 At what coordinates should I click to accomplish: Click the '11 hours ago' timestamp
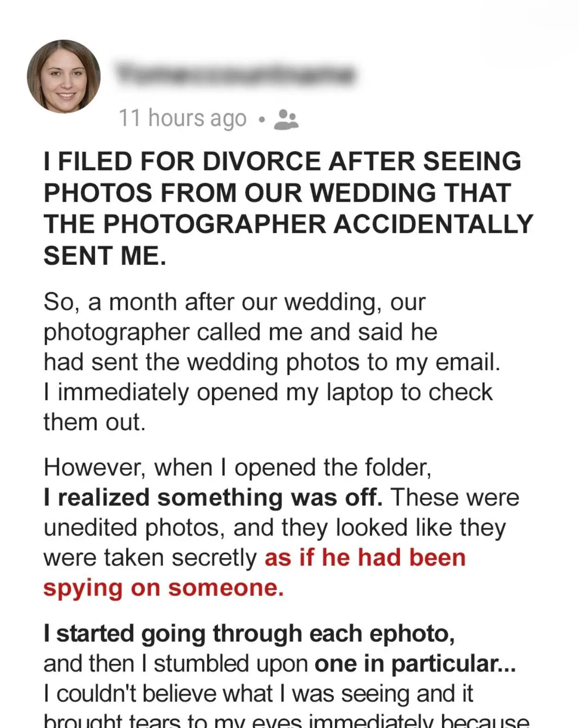pyautogui.click(x=182, y=119)
